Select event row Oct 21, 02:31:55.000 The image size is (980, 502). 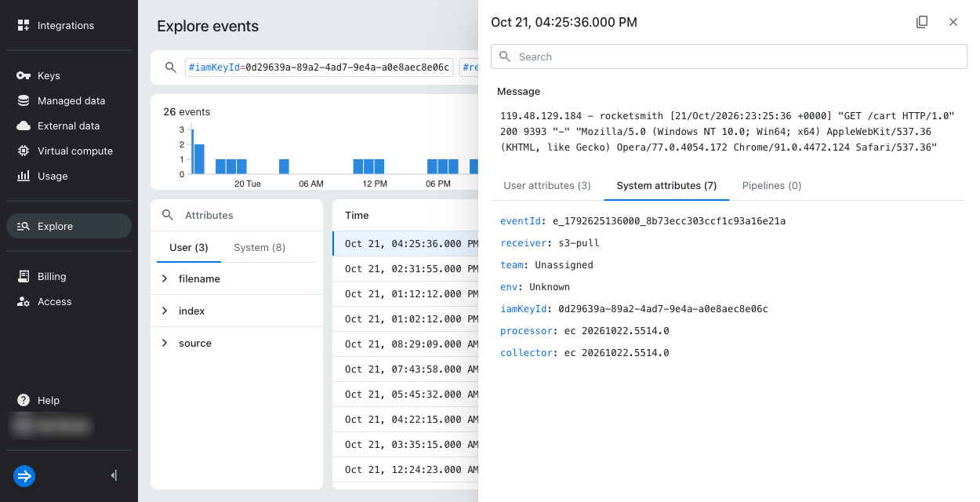pyautogui.click(x=405, y=268)
